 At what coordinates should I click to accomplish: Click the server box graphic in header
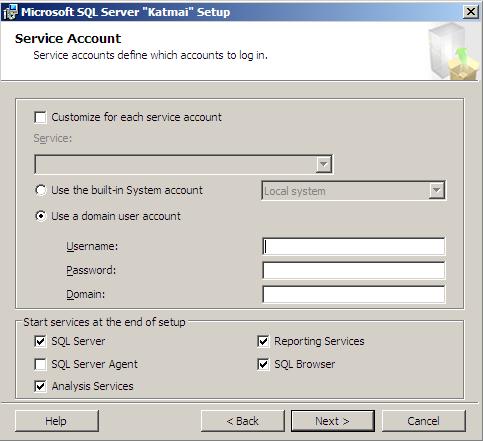[x=453, y=52]
